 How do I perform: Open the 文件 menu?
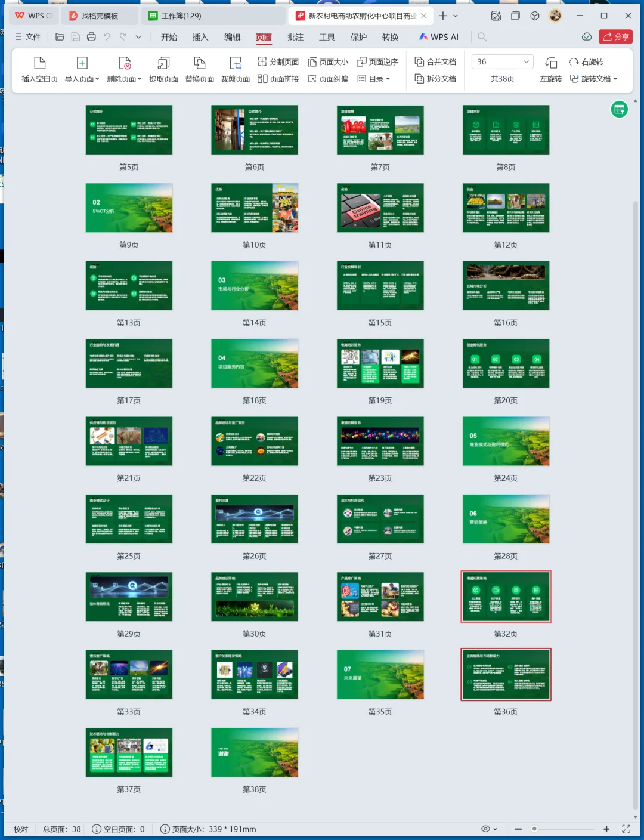click(x=27, y=37)
